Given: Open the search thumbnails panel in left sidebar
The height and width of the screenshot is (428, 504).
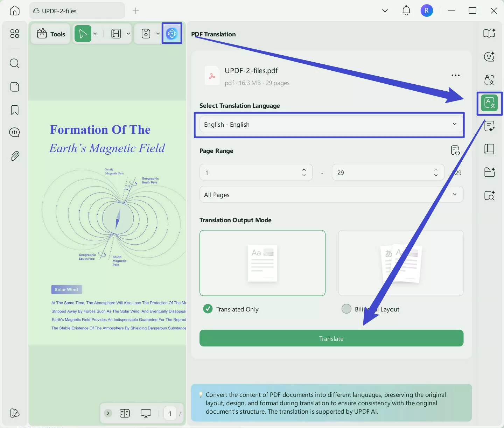Looking at the screenshot, I should [x=14, y=63].
